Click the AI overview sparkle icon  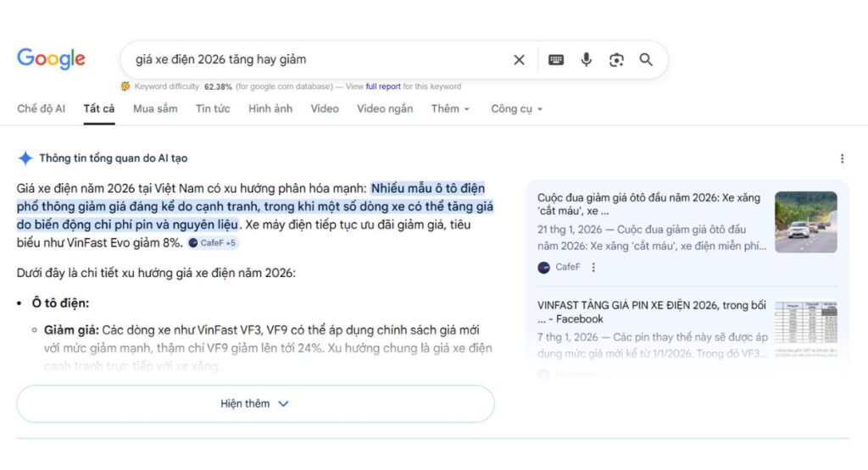tap(25, 158)
